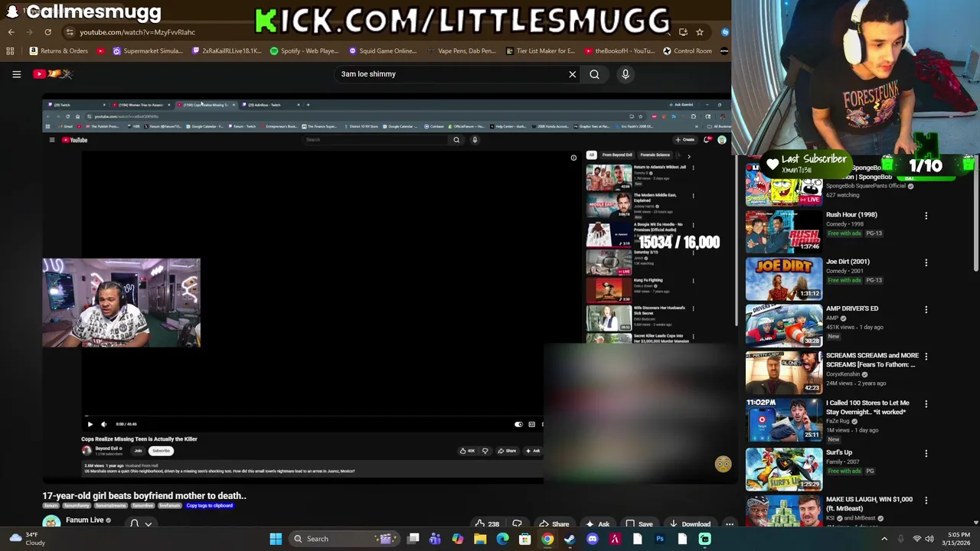Open Fanum Live channel name link
This screenshot has width=980, height=551.
pos(84,520)
